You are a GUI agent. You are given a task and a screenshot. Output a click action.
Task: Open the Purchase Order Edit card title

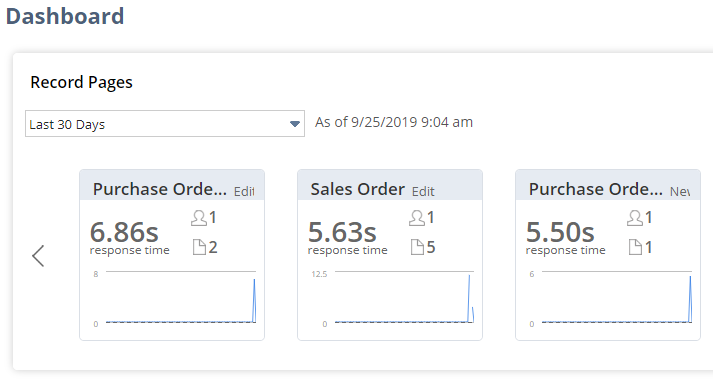click(x=160, y=189)
